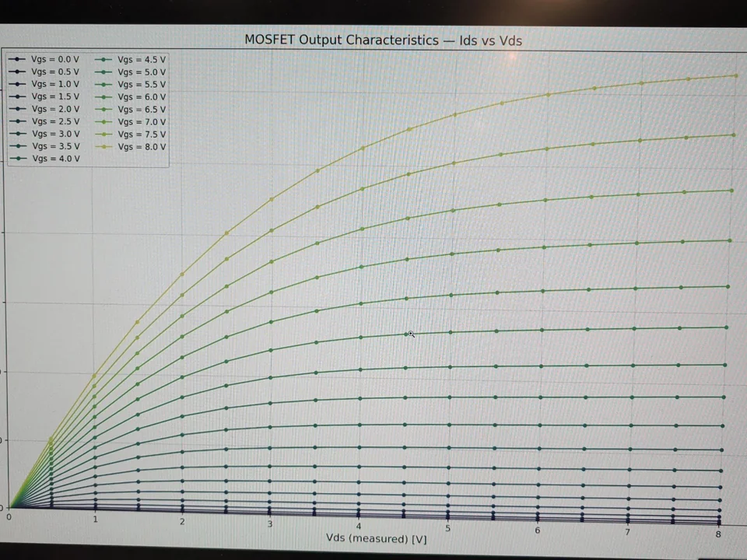Click the legend entry 'Vgs = 4.0 V'

(44, 158)
